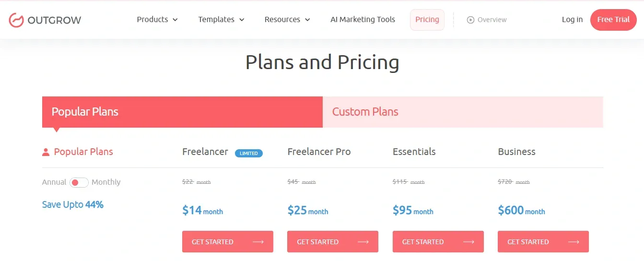The width and height of the screenshot is (644, 262).
Task: Click the Outgrow logo icon
Action: [x=16, y=20]
